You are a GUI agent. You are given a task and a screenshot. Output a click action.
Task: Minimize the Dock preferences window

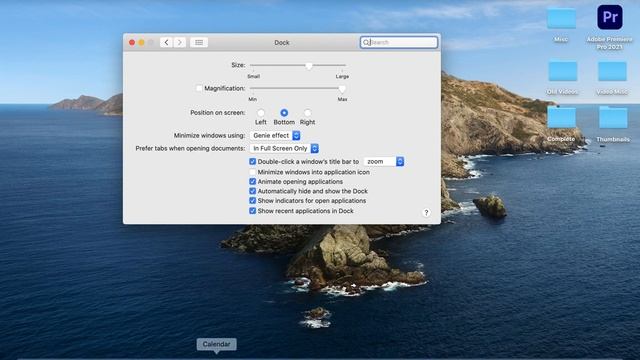point(141,42)
